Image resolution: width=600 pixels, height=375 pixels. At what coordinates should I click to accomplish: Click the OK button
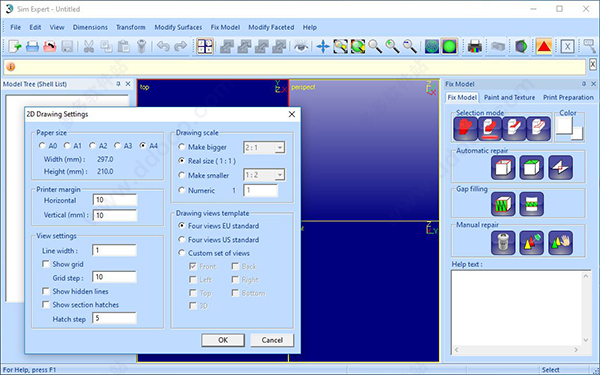[223, 340]
